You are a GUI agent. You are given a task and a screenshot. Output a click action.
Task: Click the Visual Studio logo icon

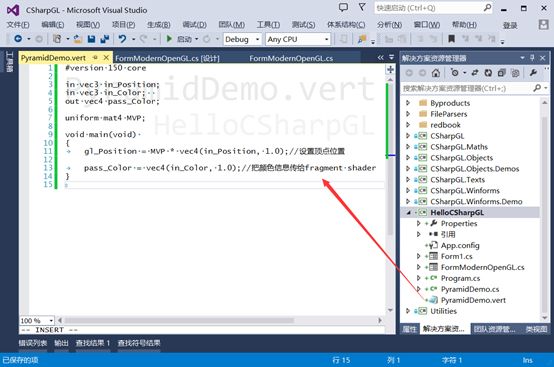[13, 10]
